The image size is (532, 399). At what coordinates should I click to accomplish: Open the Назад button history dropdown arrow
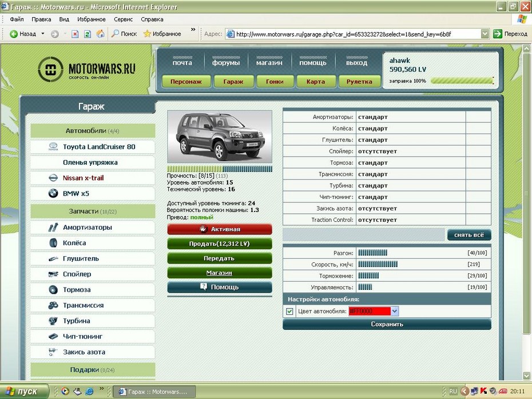[x=42, y=34]
